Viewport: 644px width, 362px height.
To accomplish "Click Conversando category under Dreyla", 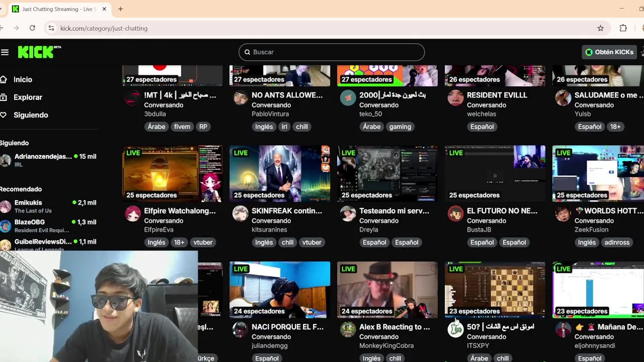I will tap(379, 221).
